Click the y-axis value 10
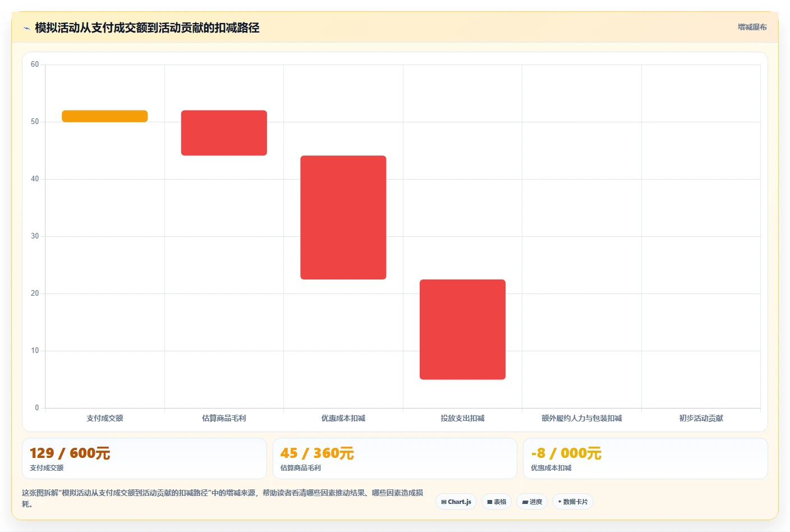The height and width of the screenshot is (532, 790). [x=35, y=351]
